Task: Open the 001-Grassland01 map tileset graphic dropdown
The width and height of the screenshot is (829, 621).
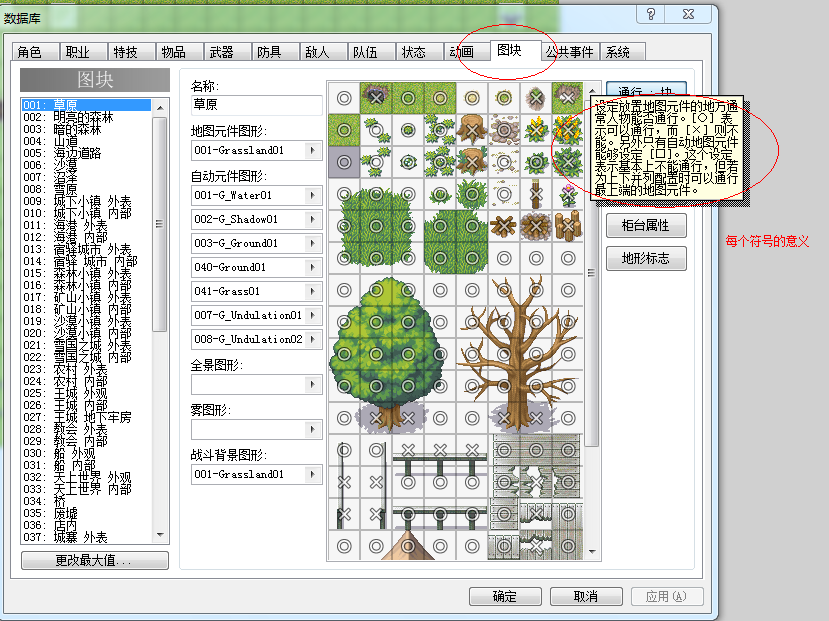Action: coord(313,151)
